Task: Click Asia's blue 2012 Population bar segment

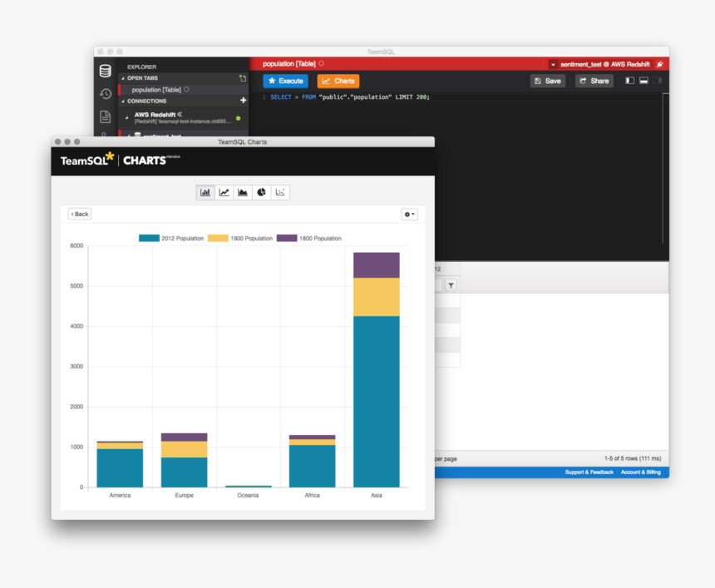Action: [376, 402]
